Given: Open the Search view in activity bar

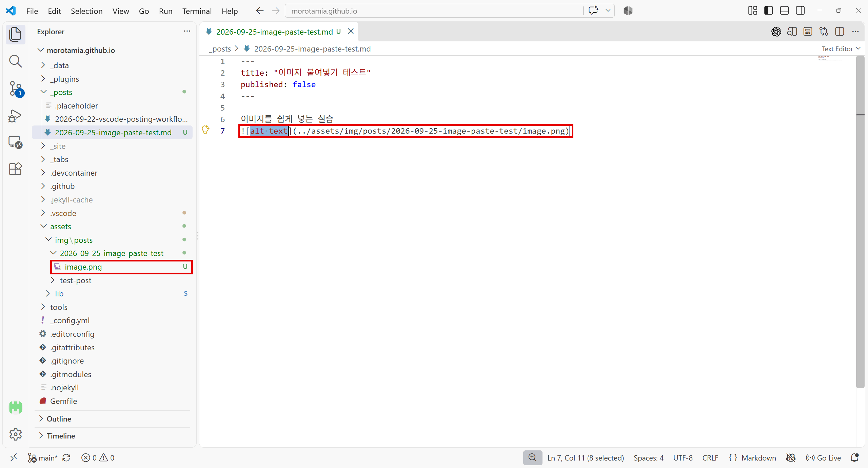Looking at the screenshot, I should click(x=16, y=61).
